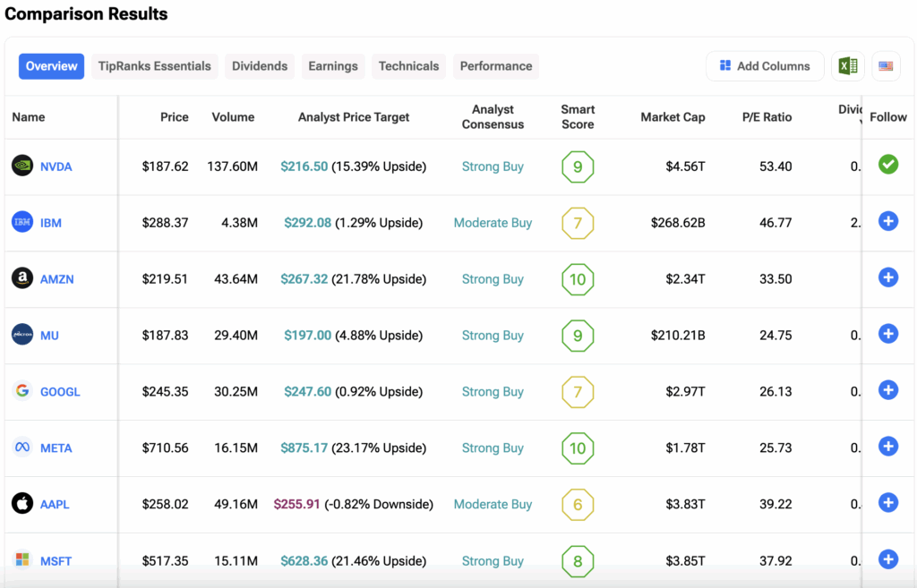Click NVDA's Smart Score 9 badge
This screenshot has width=917, height=588.
pyautogui.click(x=578, y=166)
